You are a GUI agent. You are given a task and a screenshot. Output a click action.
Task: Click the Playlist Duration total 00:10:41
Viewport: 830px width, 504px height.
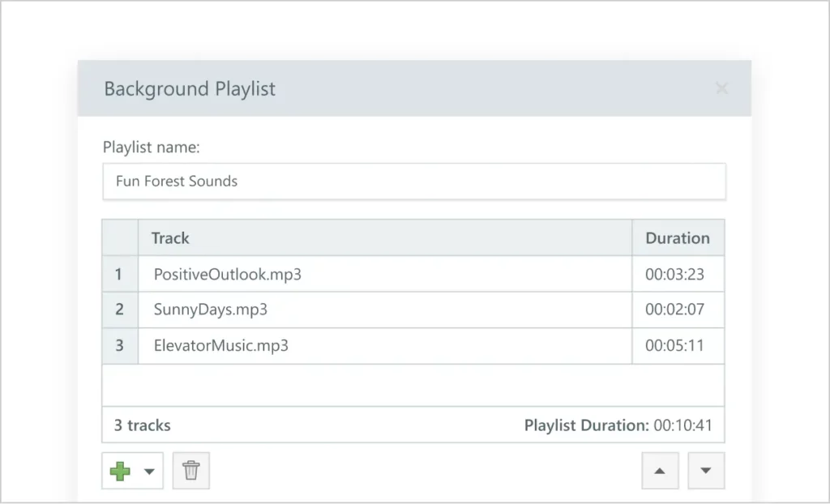tap(618, 425)
